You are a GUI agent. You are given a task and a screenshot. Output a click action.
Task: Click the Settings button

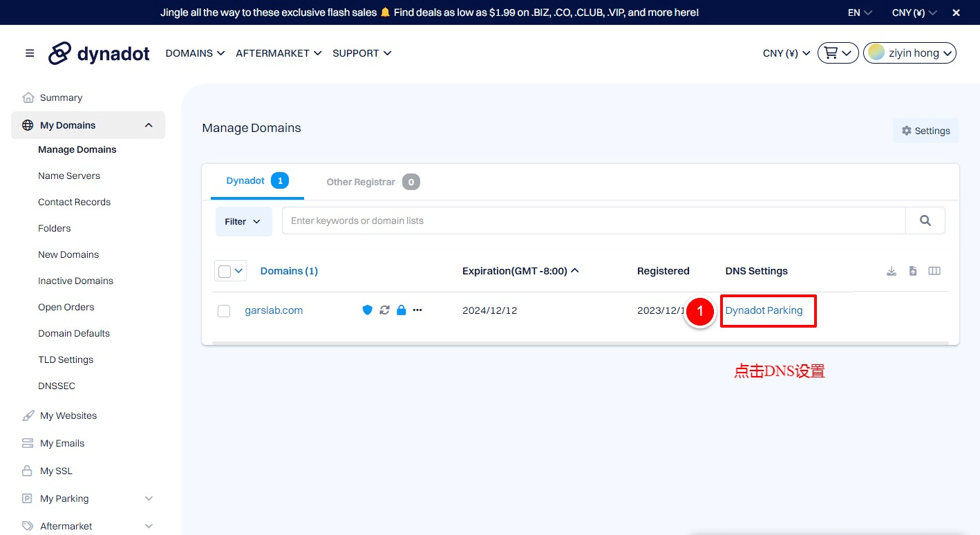coord(925,131)
